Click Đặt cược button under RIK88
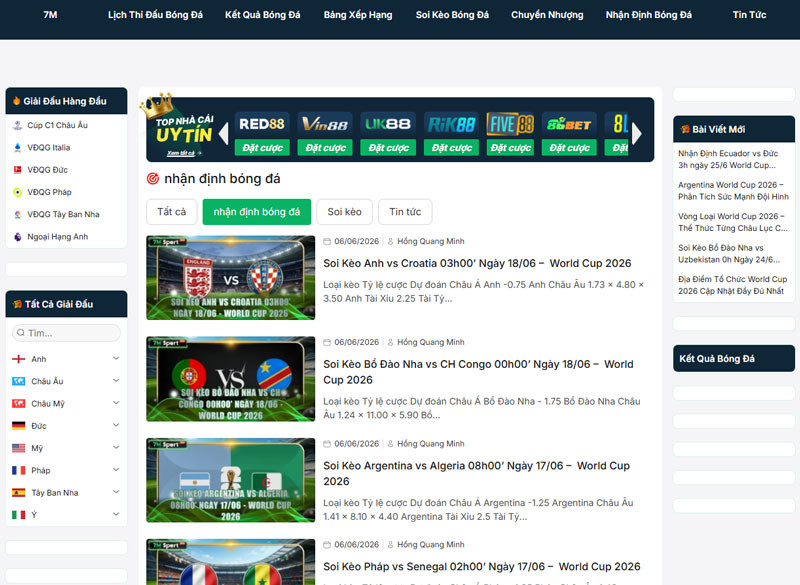 click(452, 147)
